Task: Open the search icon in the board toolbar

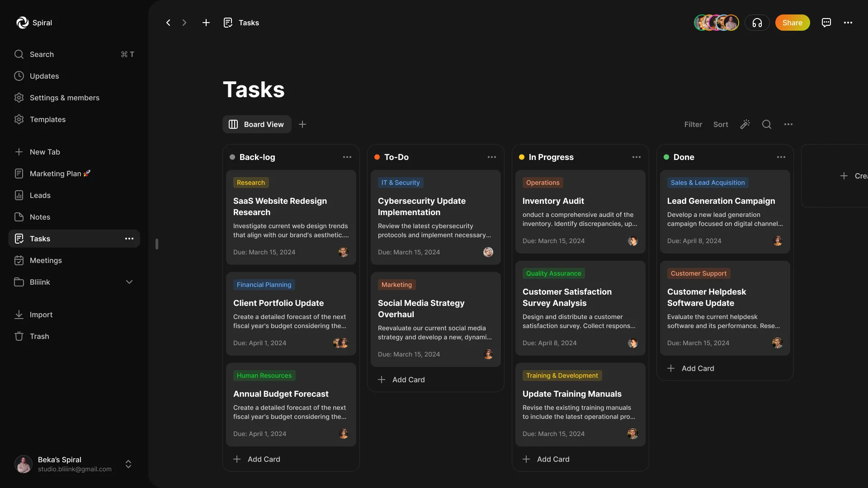Action: (767, 124)
